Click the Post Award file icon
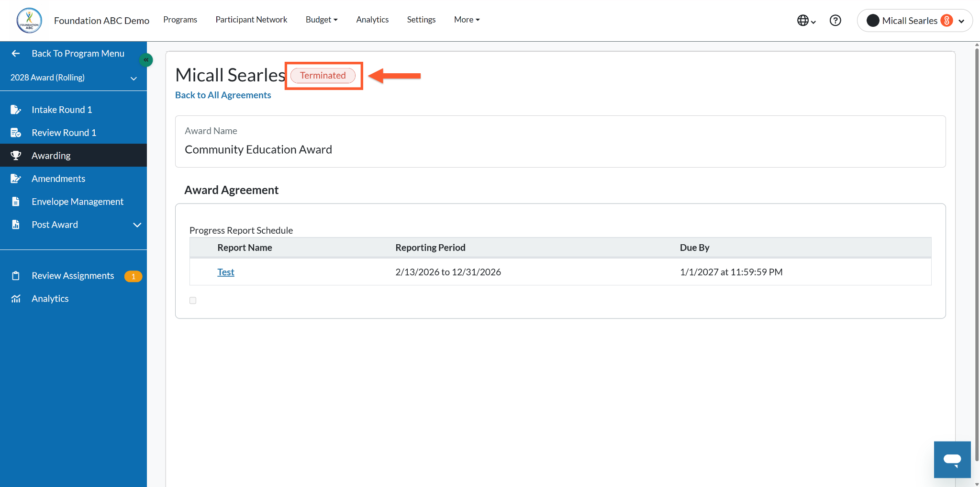This screenshot has width=980, height=487. pos(16,225)
